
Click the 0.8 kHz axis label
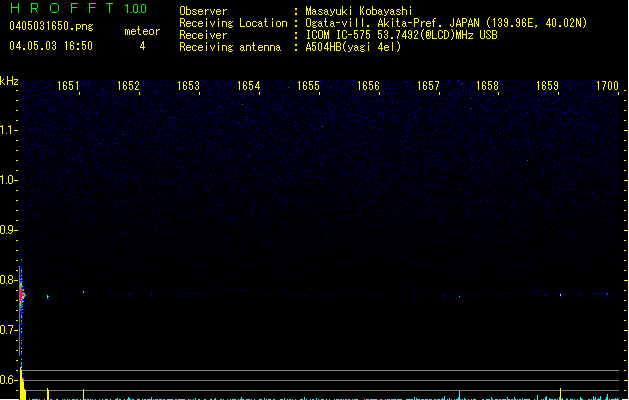7,280
